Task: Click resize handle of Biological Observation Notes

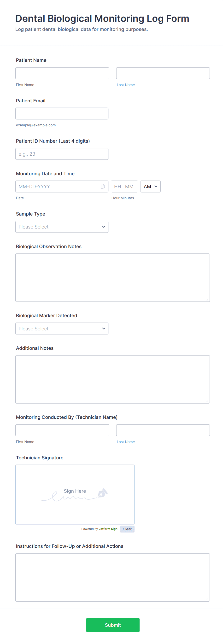Action: (207, 299)
